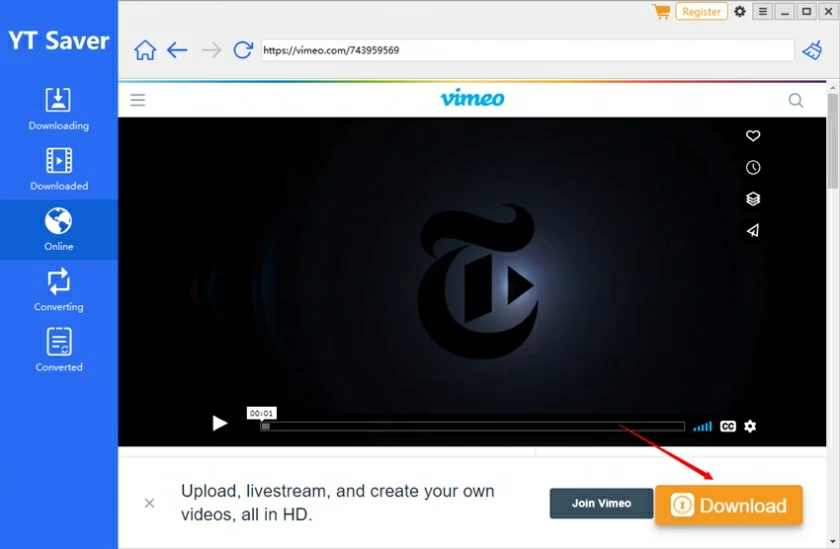
Task: Open the app hamburger menu in title bar
Action: click(x=763, y=11)
